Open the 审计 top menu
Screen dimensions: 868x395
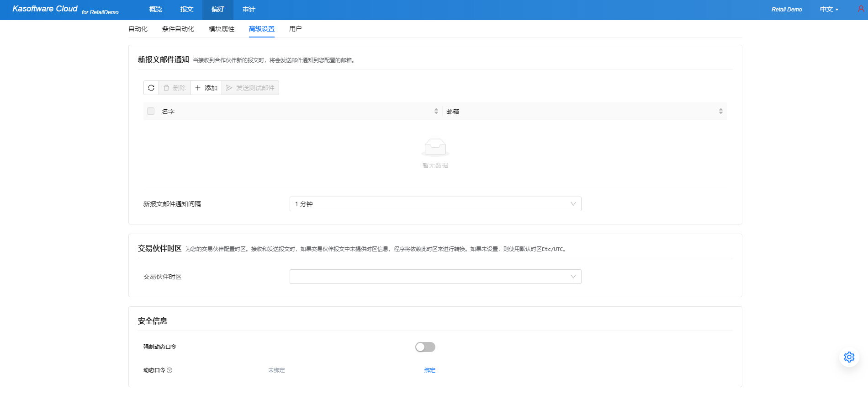coord(249,10)
